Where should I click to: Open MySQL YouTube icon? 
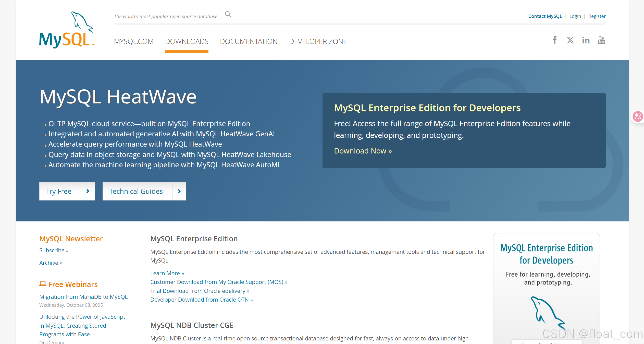[x=601, y=40]
